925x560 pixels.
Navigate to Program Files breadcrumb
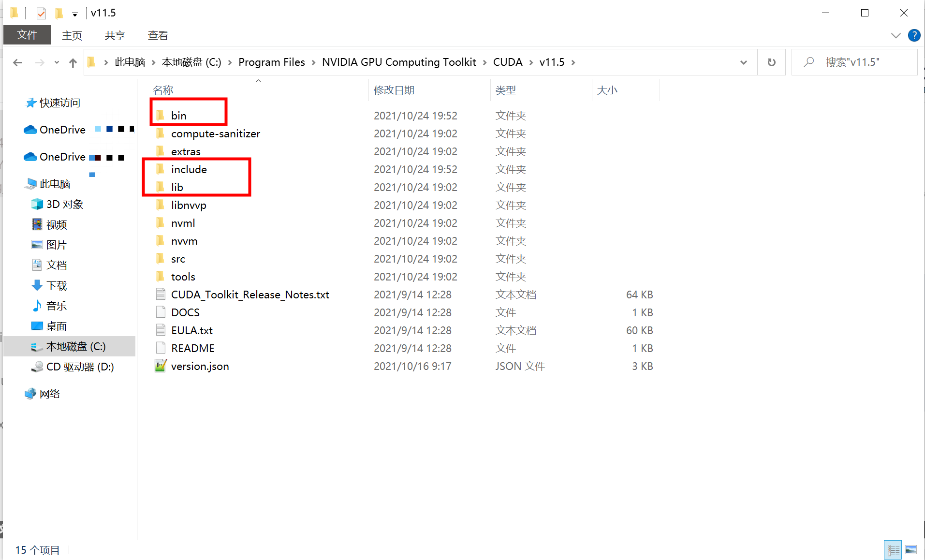271,62
